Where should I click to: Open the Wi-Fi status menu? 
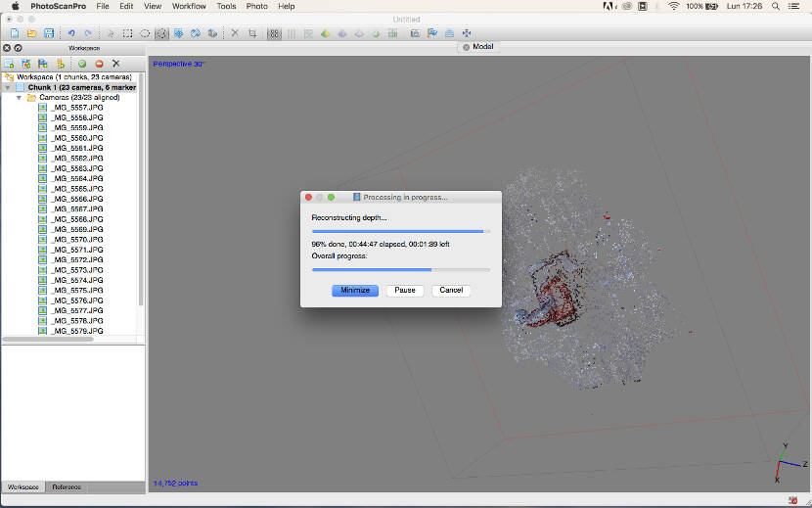click(674, 6)
